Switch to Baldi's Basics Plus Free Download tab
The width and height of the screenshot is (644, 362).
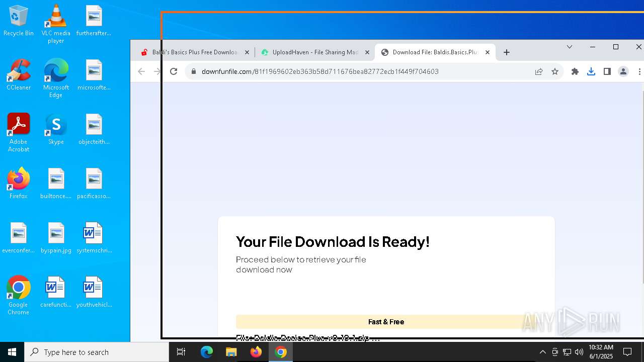pos(194,52)
